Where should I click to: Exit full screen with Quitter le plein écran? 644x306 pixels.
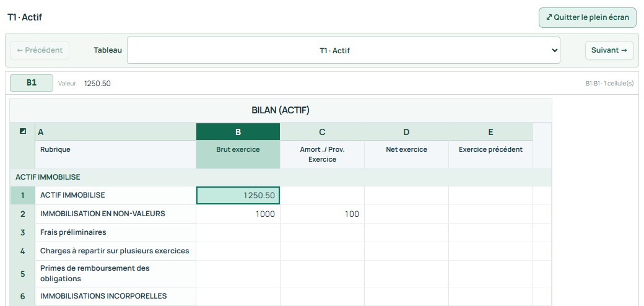tap(587, 18)
